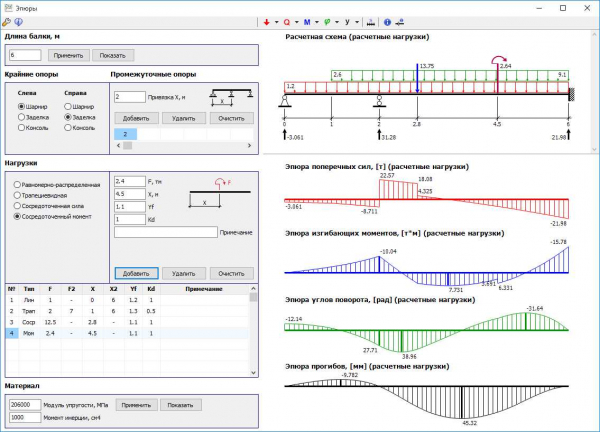
Task: Open dropdown arrow next to M icon
Action: (317, 22)
